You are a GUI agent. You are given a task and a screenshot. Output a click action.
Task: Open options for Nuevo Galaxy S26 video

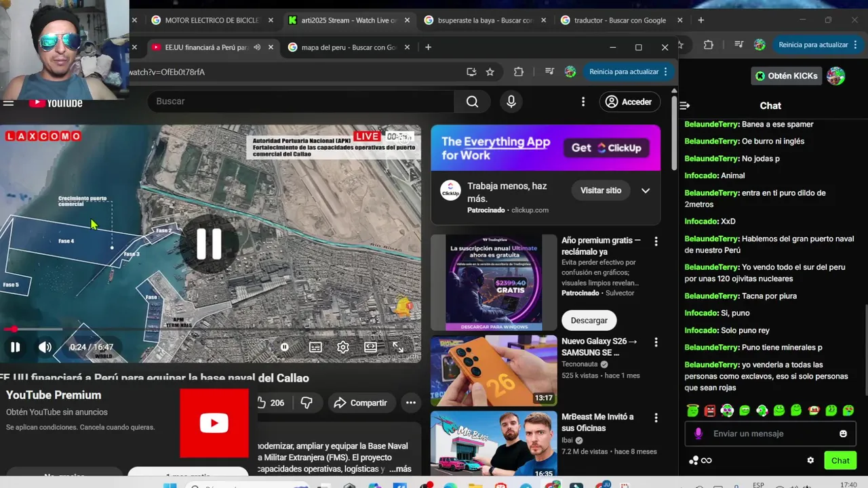click(x=656, y=343)
